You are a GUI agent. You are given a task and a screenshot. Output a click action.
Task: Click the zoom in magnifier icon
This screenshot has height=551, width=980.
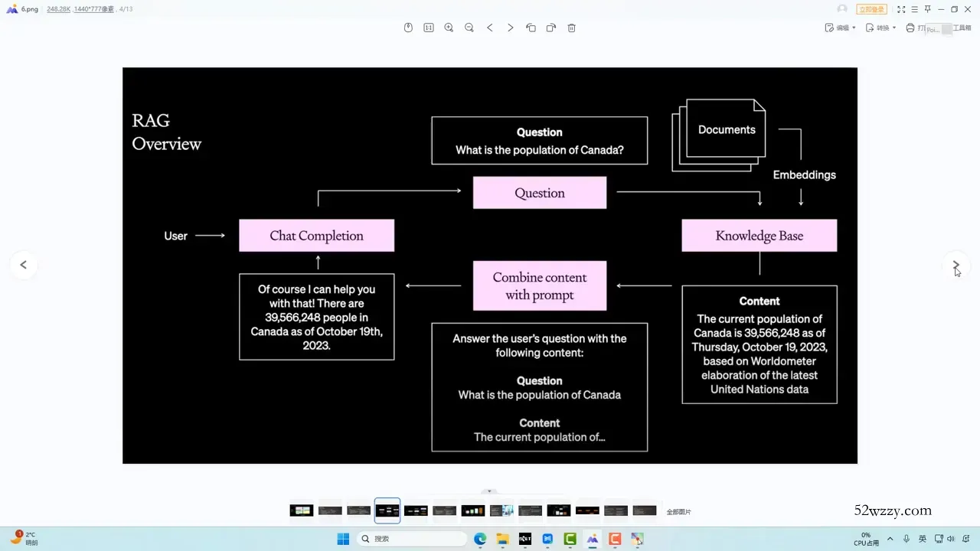tap(449, 28)
